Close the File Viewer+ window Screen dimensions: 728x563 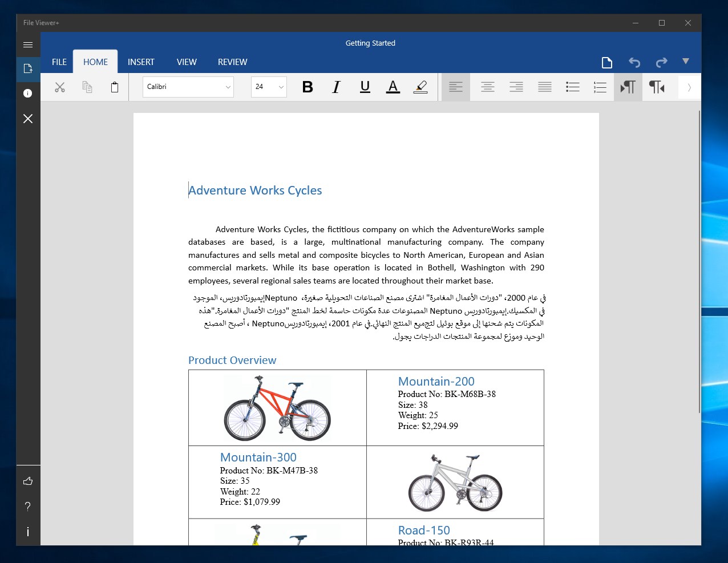click(688, 23)
